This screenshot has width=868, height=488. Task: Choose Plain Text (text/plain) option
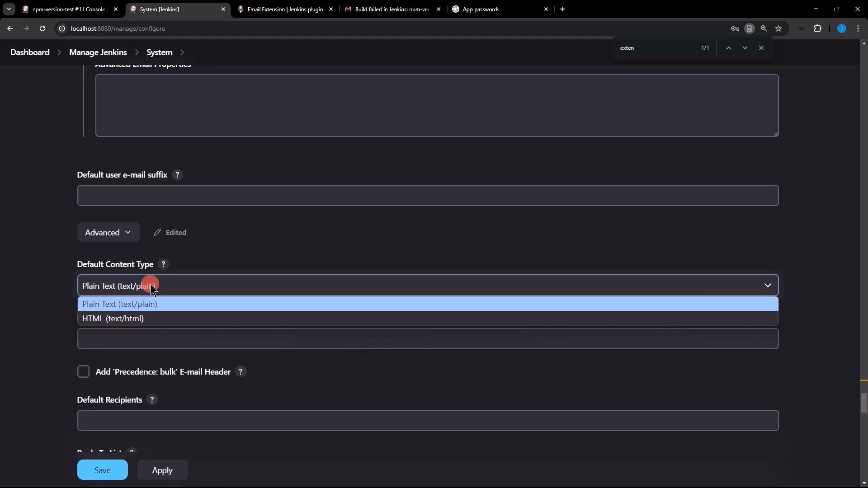pos(428,304)
